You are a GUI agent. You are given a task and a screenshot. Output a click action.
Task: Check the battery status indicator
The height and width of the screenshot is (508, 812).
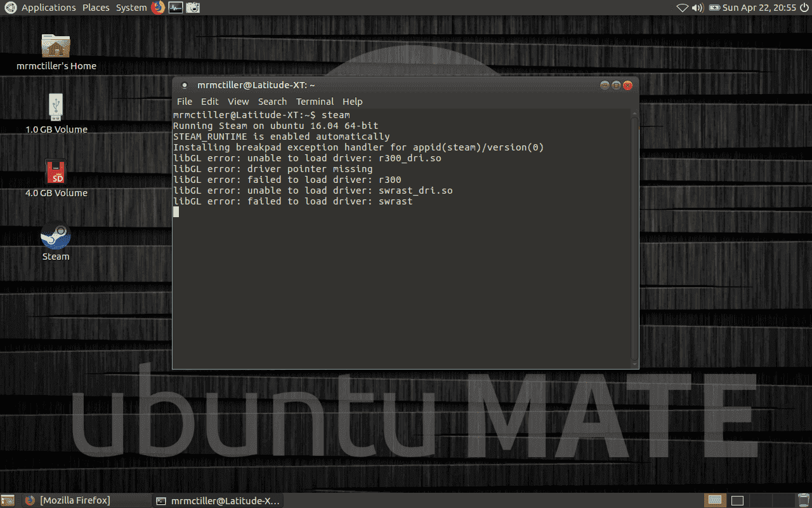tap(715, 8)
